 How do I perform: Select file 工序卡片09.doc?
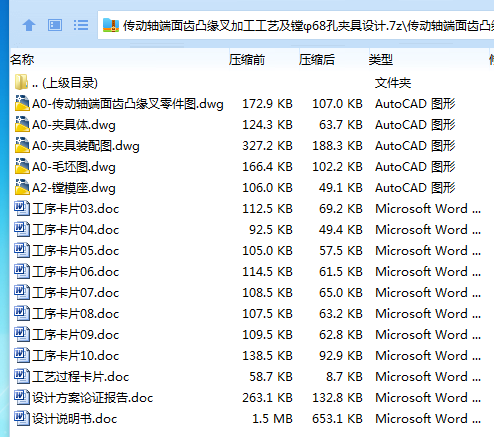(76, 335)
